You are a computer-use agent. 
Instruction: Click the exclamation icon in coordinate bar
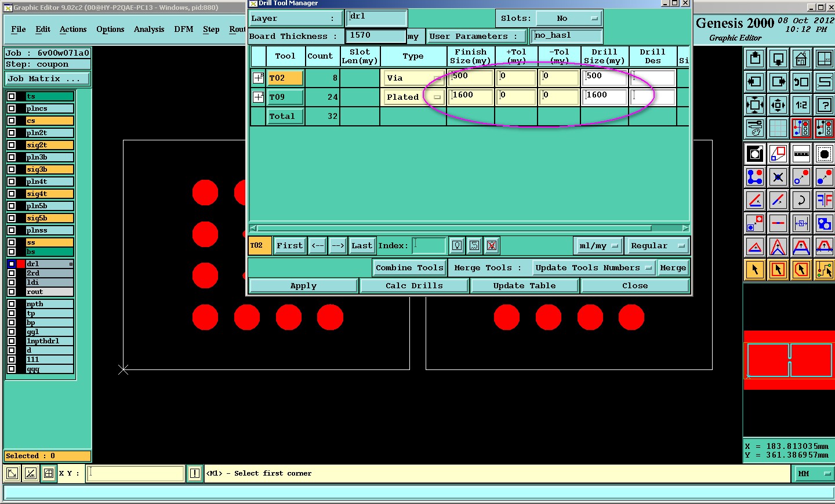click(195, 474)
